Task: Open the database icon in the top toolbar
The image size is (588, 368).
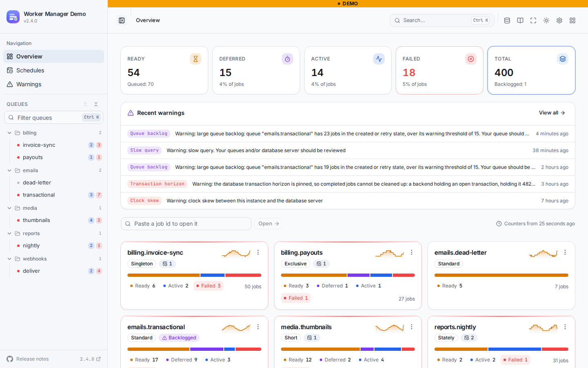Action: pos(507,20)
